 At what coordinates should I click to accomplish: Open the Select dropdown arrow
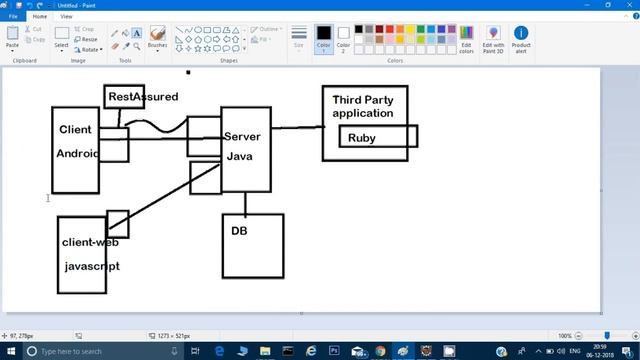click(62, 51)
